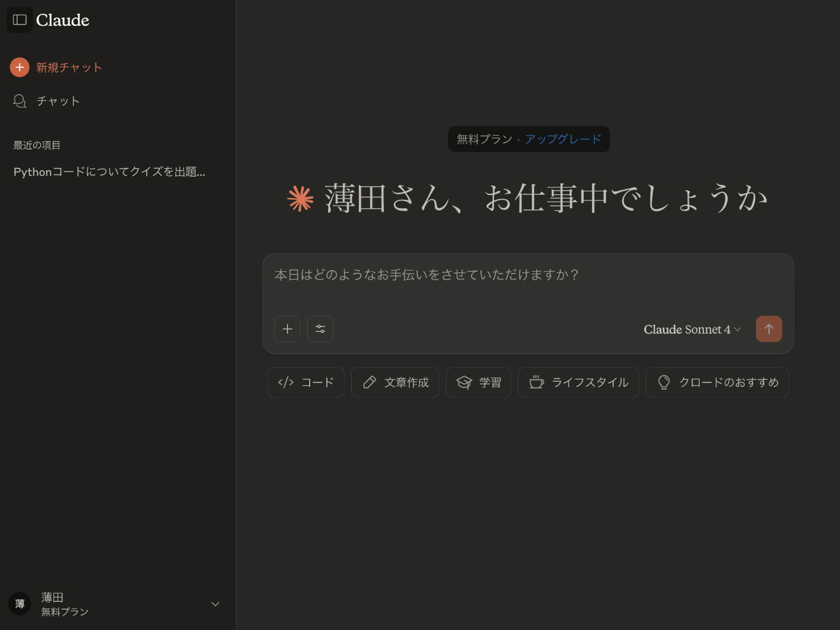Click the Claude logo text
Image resolution: width=840 pixels, height=630 pixels.
click(62, 20)
